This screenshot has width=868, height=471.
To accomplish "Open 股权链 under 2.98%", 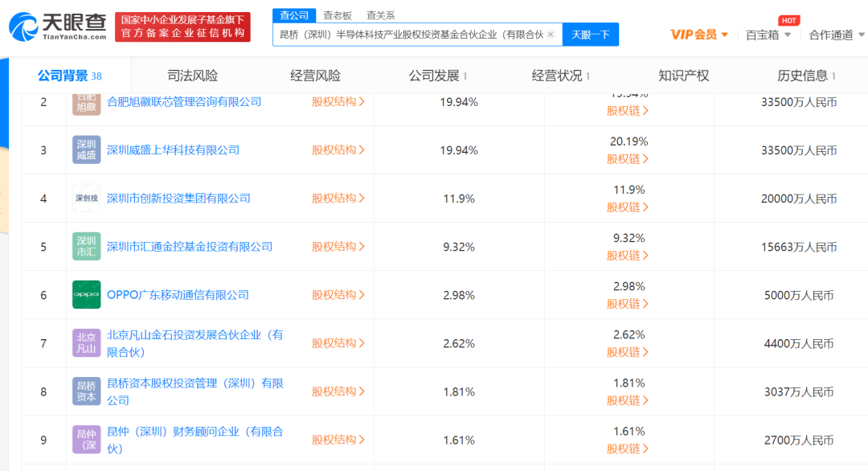I will tap(627, 304).
